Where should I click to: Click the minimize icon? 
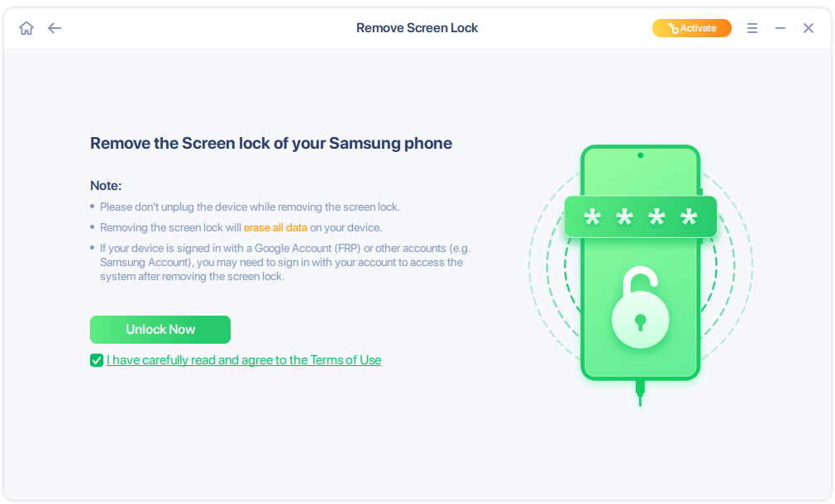(x=780, y=27)
